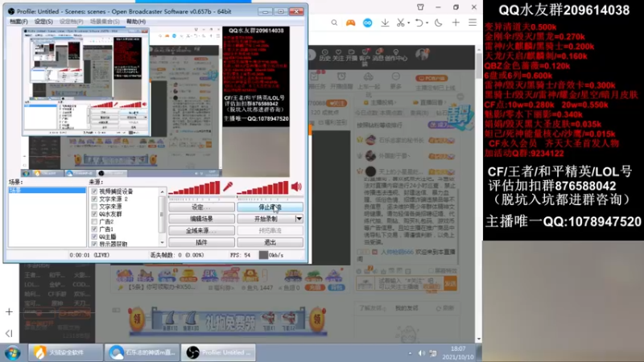Open the browser downloads arrow icon
The height and width of the screenshot is (362, 644).
pos(385,23)
